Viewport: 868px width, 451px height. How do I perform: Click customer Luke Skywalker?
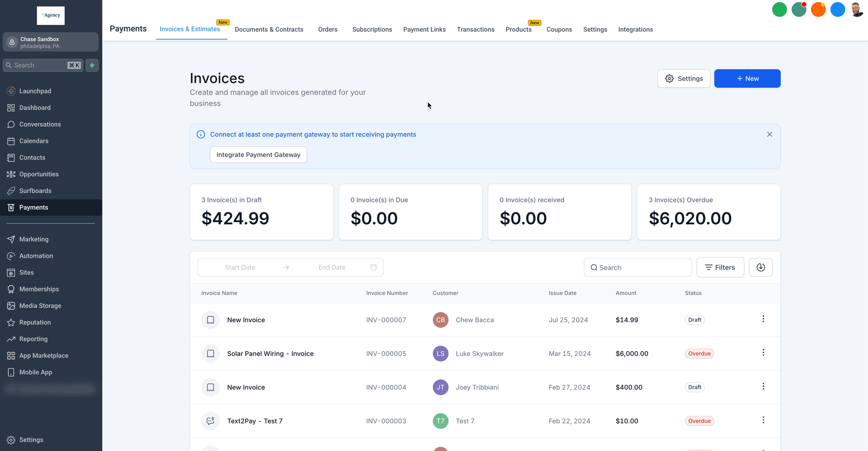pyautogui.click(x=480, y=354)
